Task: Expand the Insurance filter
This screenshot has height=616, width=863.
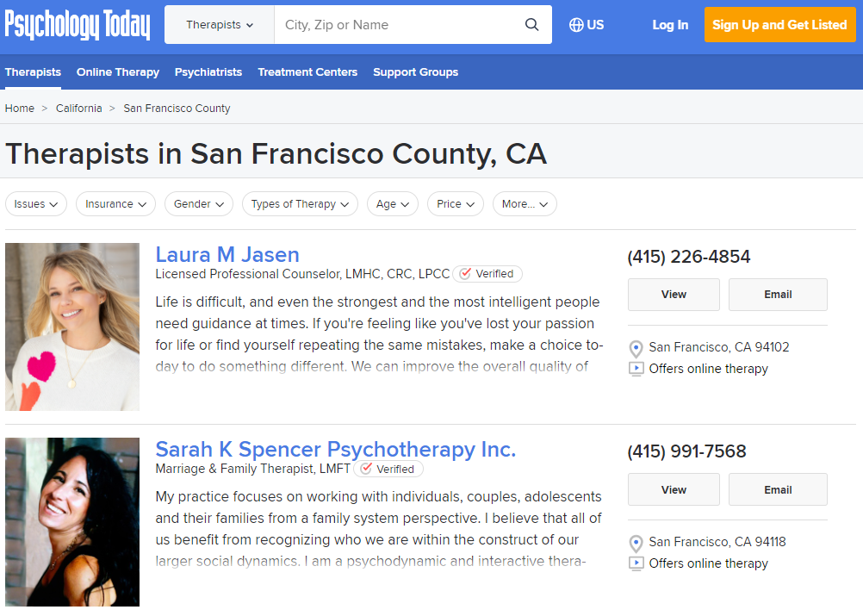Action: [x=115, y=203]
